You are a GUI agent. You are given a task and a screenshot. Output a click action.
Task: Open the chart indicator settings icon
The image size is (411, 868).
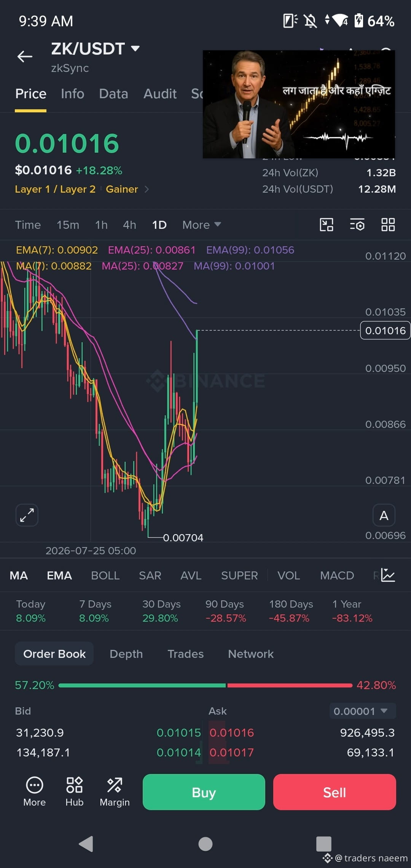pos(357,225)
